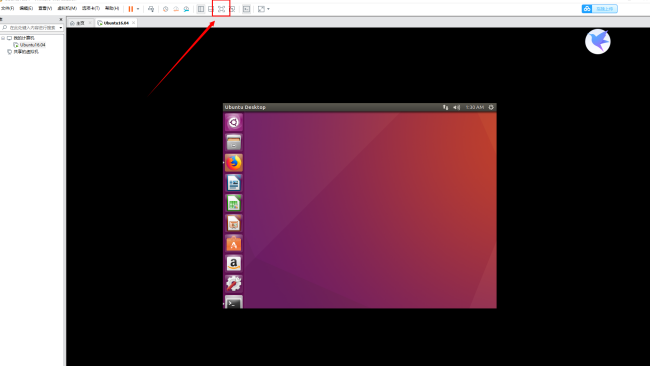
Task: Take a snapshot using the clock icon
Action: pyautogui.click(x=165, y=9)
